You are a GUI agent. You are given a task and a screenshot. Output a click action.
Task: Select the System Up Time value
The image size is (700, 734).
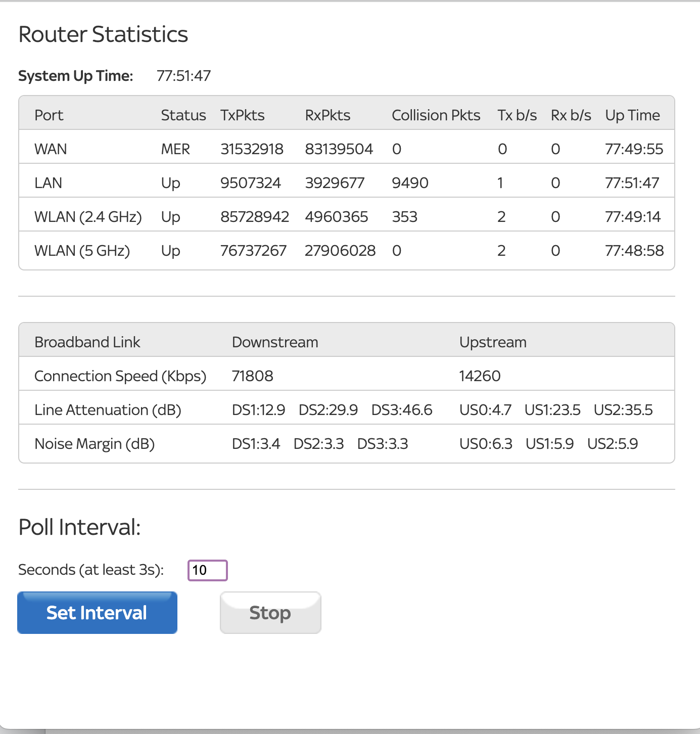(183, 76)
